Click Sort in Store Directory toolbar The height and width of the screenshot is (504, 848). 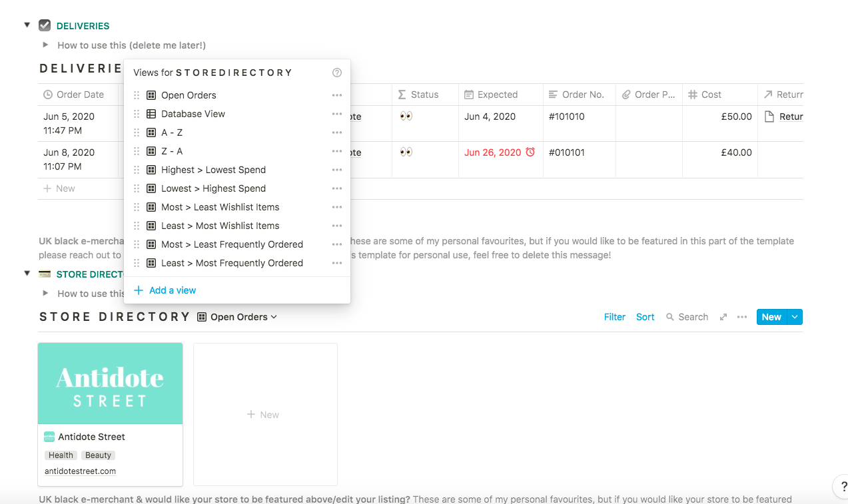pos(645,317)
